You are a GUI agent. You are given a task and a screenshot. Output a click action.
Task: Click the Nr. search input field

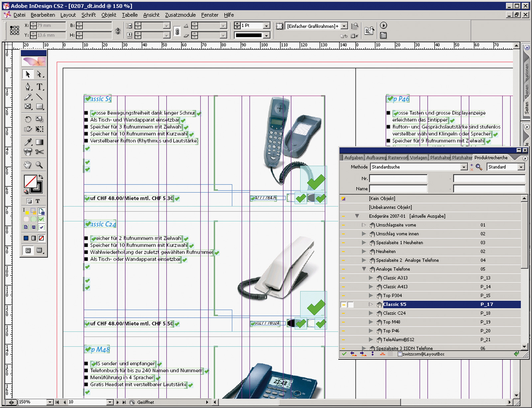[x=398, y=179]
